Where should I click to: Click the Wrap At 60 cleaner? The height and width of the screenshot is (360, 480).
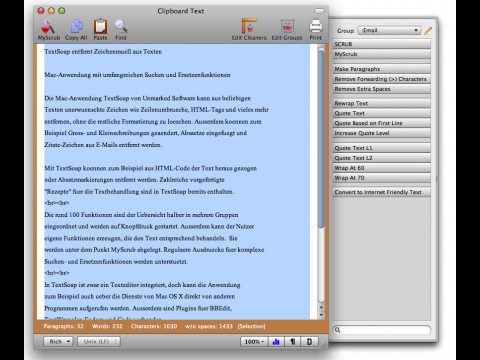(x=382, y=168)
